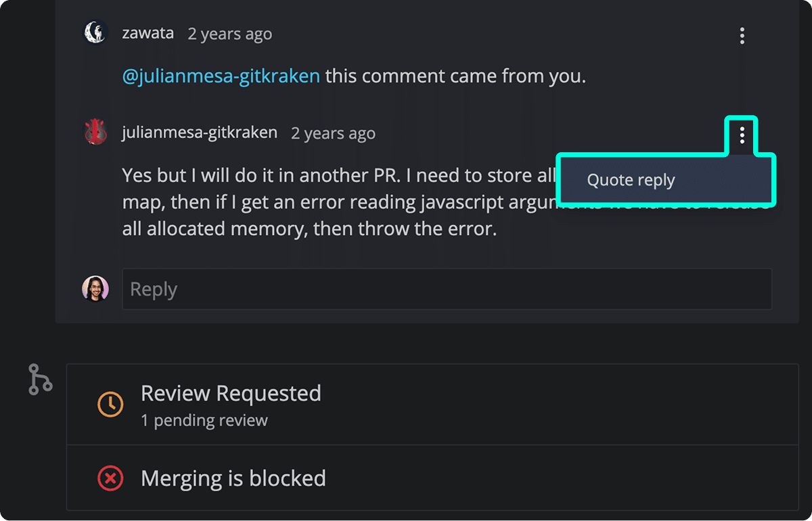
Task: Click the 1 pending review text
Action: coord(204,420)
